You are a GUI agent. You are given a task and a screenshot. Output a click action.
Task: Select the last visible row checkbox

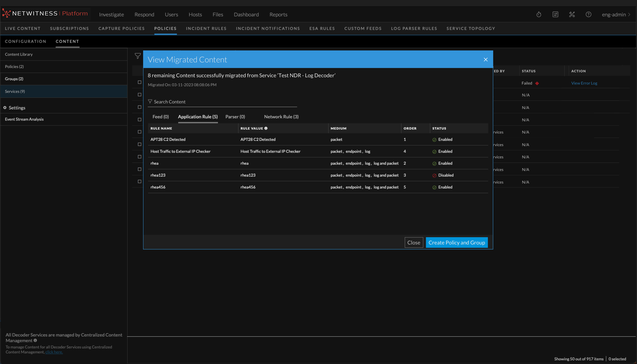[x=140, y=181]
